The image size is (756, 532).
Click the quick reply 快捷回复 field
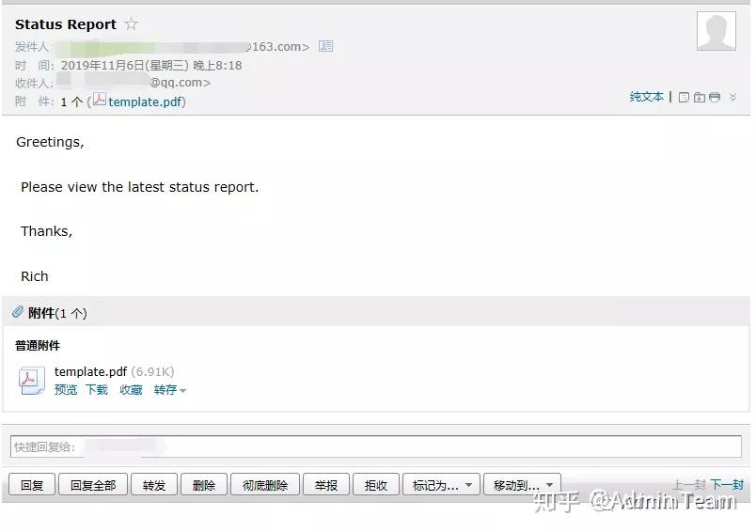pyautogui.click(x=376, y=446)
